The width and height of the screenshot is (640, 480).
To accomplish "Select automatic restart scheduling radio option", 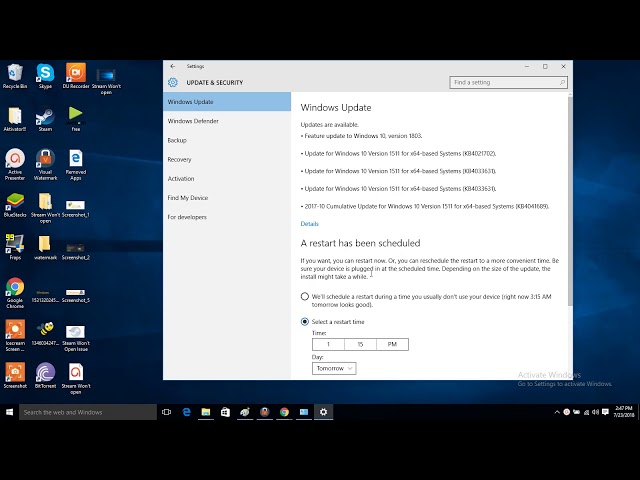I will pos(304,297).
